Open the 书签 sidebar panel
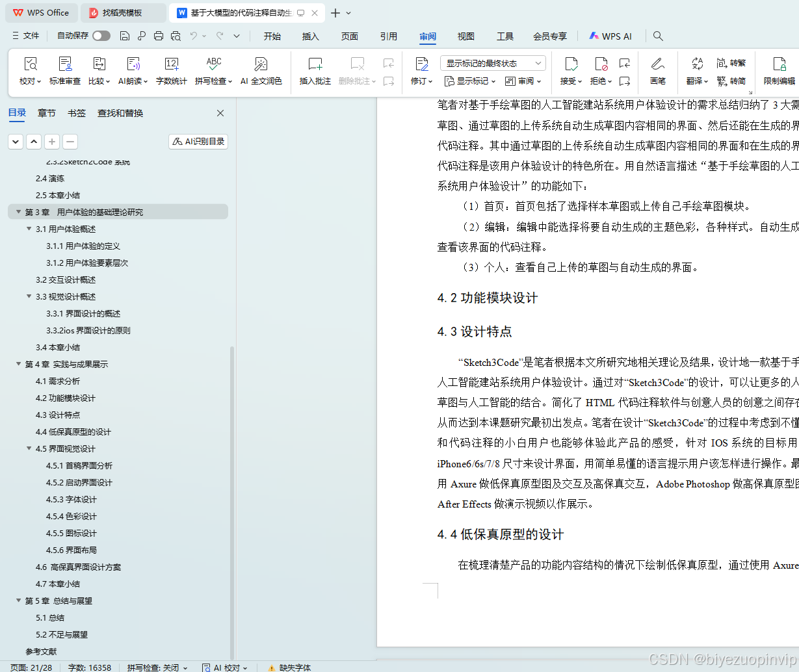 click(x=76, y=112)
